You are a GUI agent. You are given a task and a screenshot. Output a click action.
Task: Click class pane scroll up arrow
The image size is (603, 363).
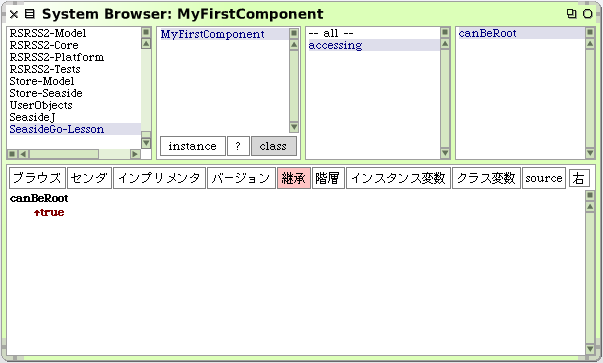pos(294,45)
